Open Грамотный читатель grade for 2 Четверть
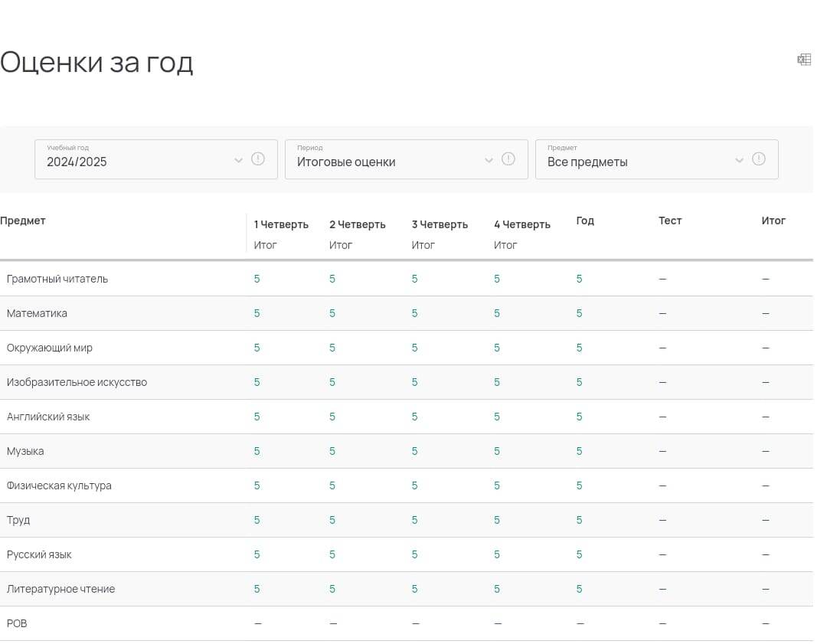This screenshot has height=644, width=827. [x=332, y=279]
